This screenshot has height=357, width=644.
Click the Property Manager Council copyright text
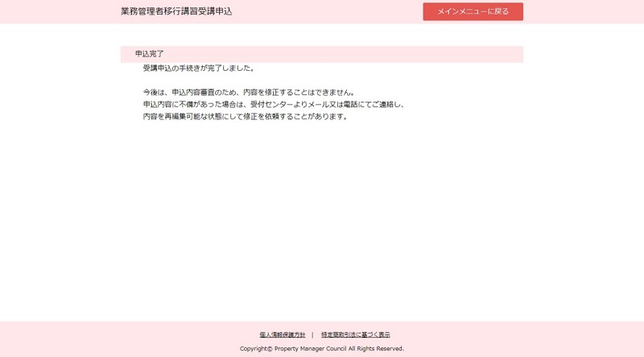[x=321, y=349]
